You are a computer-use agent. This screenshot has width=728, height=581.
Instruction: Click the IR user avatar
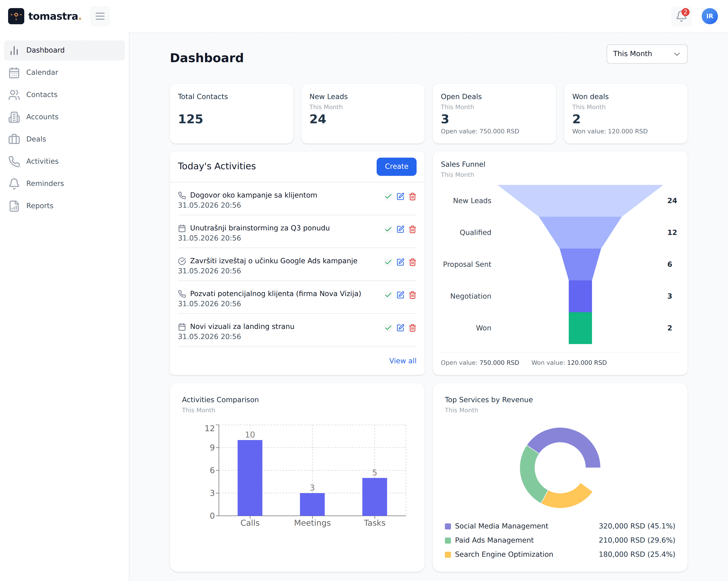click(x=710, y=16)
